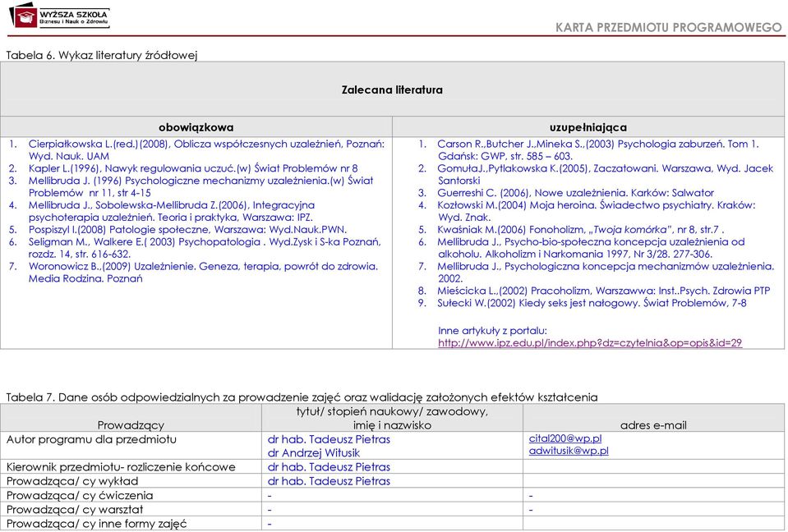This screenshot has width=788, height=532.
Task: Select the Cierpiałkowska L. (2008) reference entry
Action: pos(206,150)
